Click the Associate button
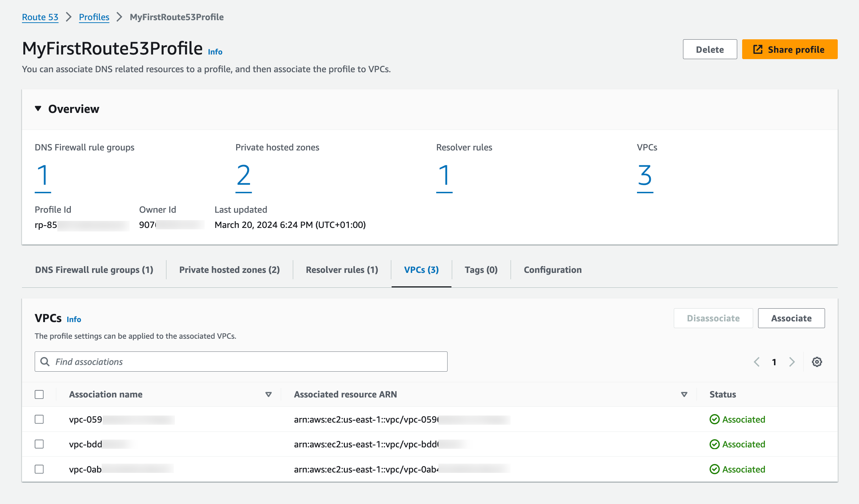The image size is (859, 504). click(791, 318)
